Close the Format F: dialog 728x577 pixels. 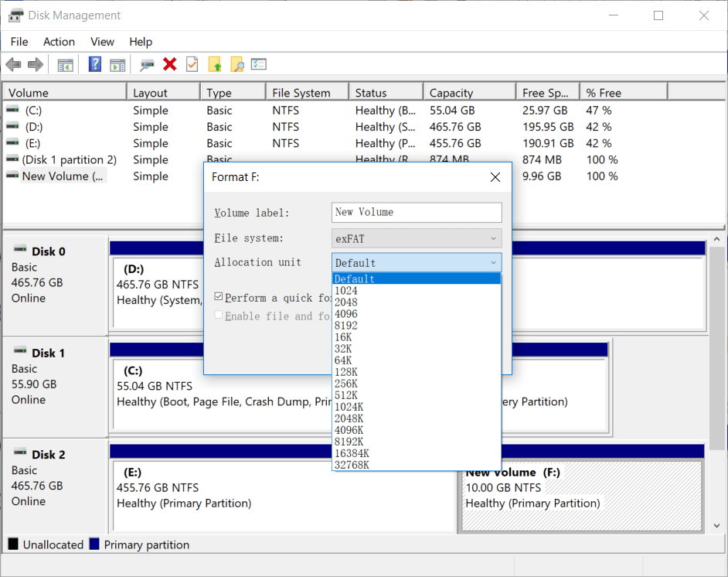[x=495, y=177]
